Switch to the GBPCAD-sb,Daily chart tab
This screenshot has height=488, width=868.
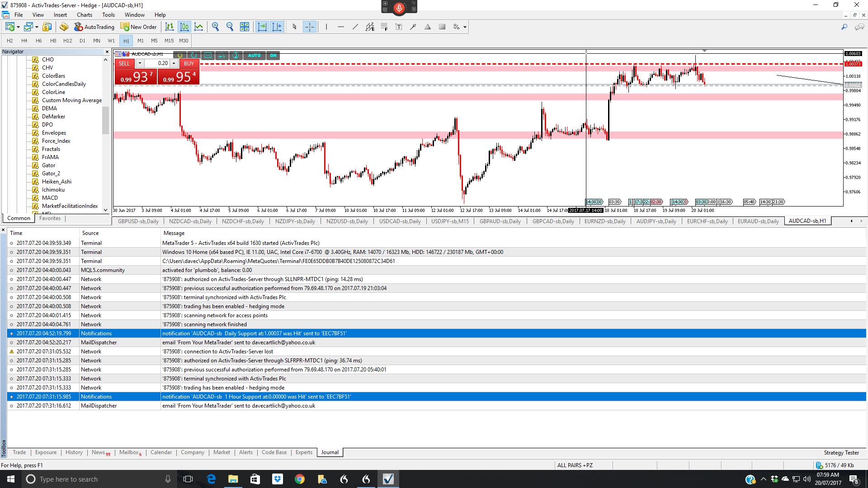point(553,221)
